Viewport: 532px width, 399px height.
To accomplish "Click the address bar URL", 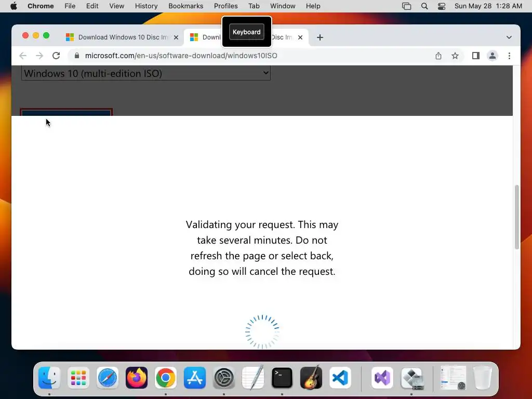I will 181,56.
